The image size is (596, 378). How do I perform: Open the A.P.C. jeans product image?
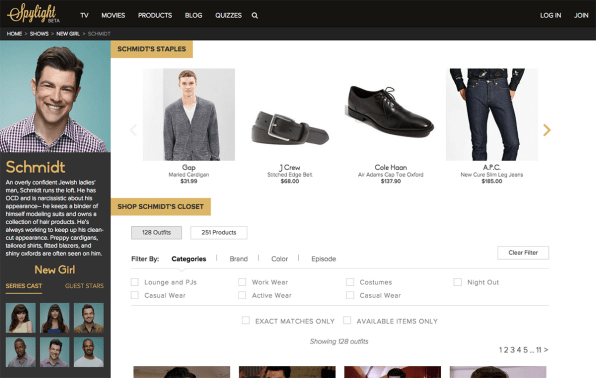(492, 114)
